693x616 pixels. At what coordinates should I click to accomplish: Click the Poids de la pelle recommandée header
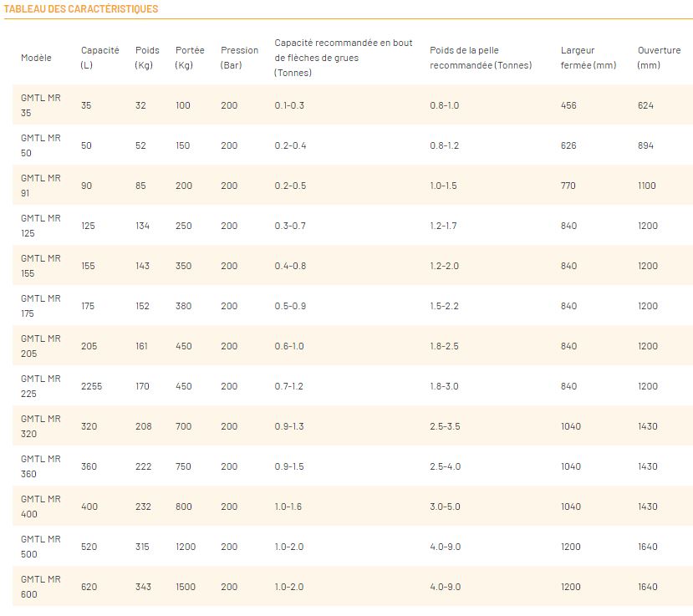pyautogui.click(x=480, y=58)
